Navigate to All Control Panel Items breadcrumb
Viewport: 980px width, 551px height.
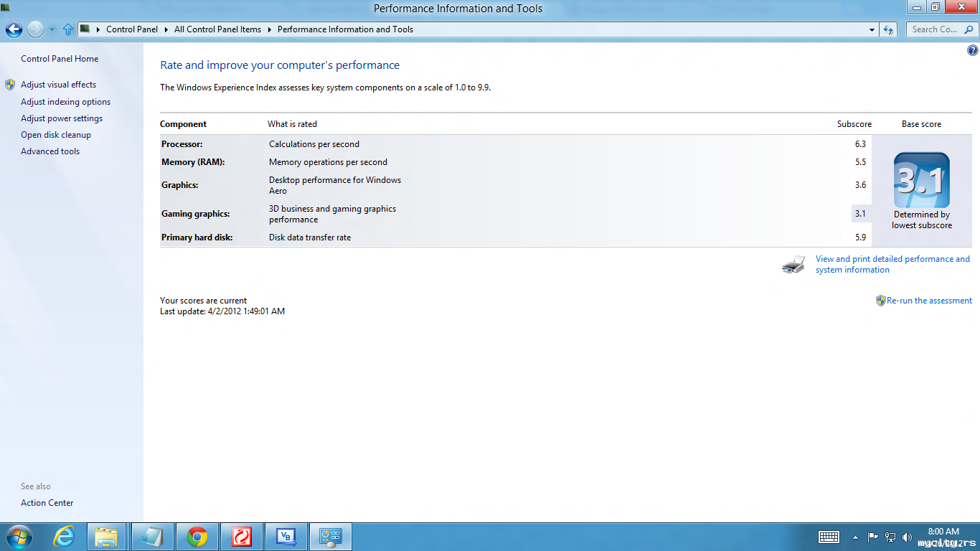pyautogui.click(x=217, y=29)
